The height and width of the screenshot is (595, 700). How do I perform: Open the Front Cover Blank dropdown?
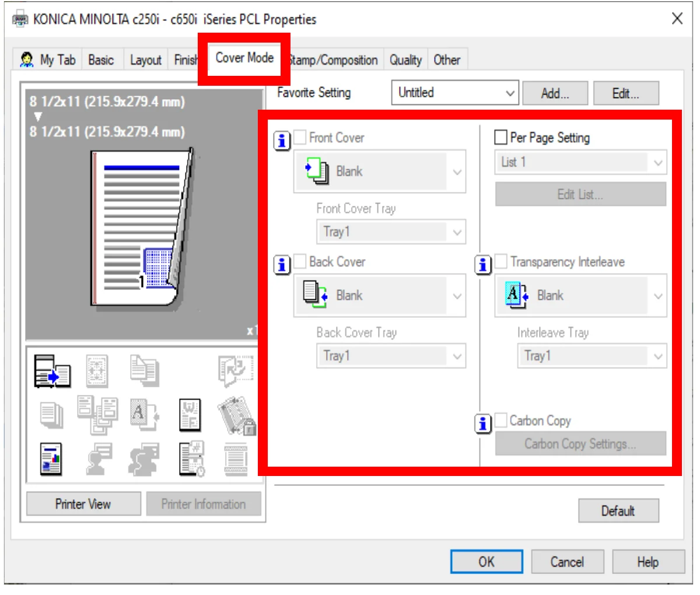point(380,171)
